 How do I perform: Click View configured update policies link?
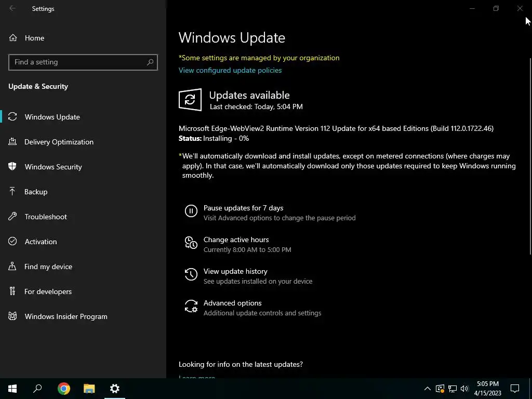[x=230, y=70]
